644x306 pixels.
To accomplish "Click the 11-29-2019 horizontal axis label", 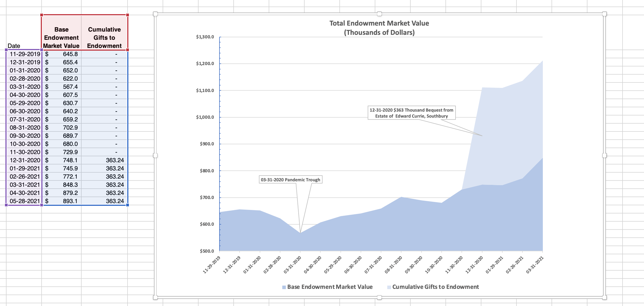I will point(212,265).
